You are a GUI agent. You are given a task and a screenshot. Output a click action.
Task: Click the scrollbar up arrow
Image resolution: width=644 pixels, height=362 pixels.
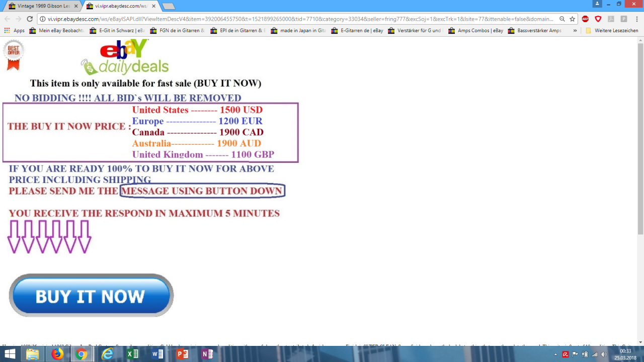pos(640,40)
